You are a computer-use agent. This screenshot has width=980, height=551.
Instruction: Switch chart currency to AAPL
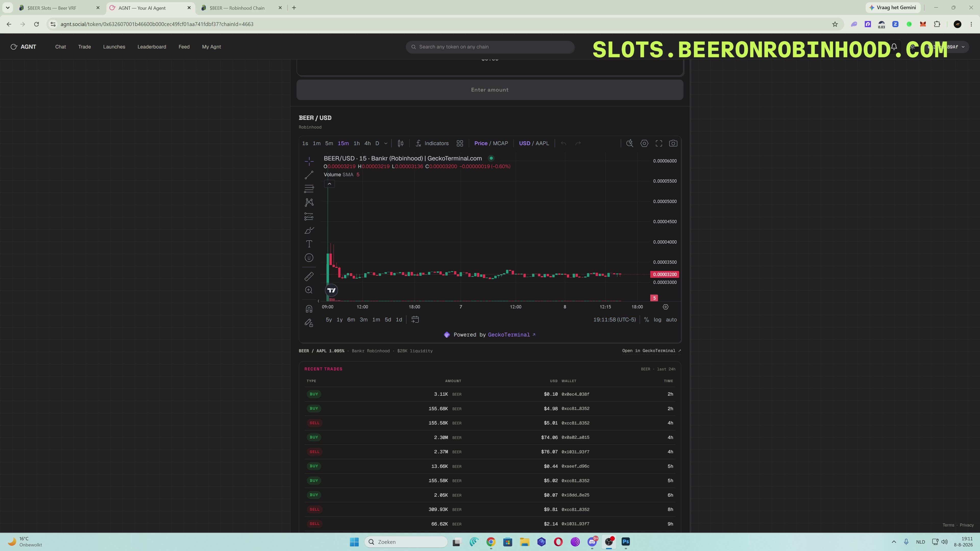tap(542, 143)
